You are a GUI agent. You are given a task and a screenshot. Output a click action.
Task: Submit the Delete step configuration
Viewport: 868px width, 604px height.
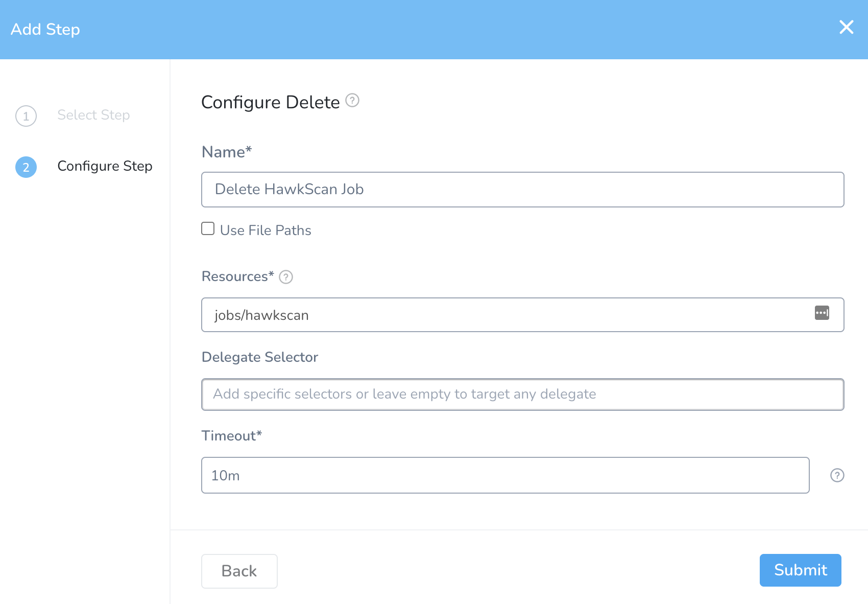(800, 570)
